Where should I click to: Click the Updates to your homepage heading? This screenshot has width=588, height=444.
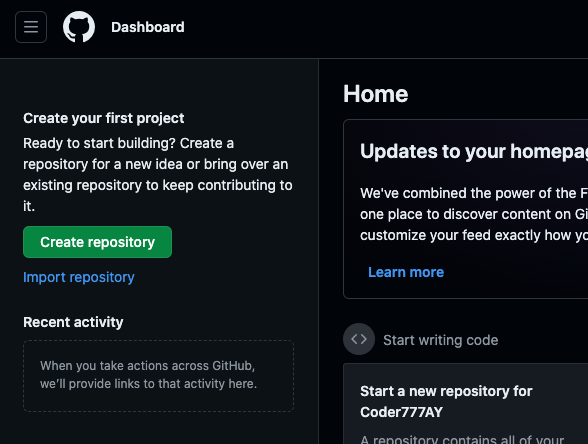[474, 152]
